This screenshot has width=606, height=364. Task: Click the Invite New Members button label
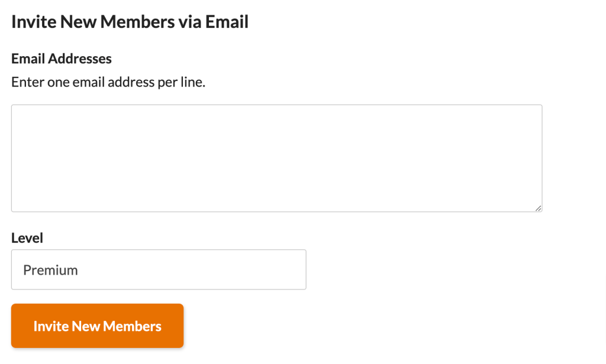(97, 326)
